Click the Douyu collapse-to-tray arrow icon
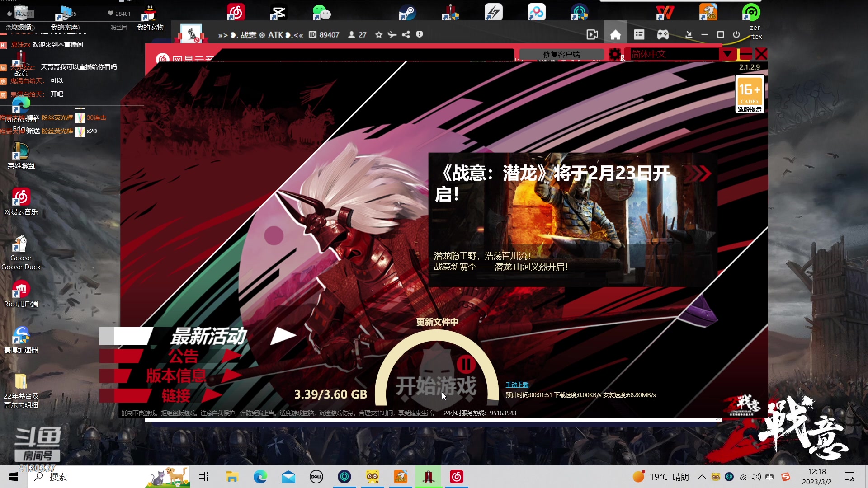This screenshot has height=488, width=868. [689, 34]
